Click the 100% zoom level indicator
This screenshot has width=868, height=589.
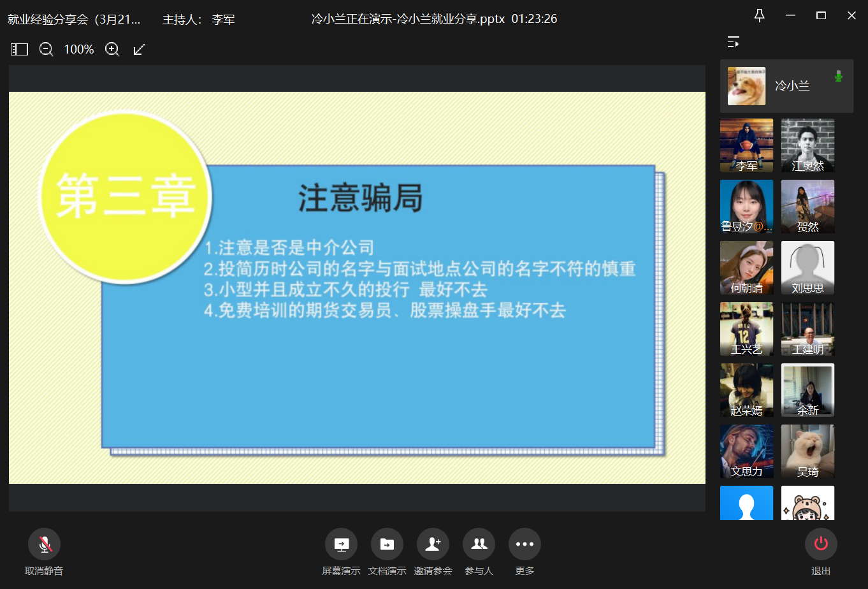(79, 49)
